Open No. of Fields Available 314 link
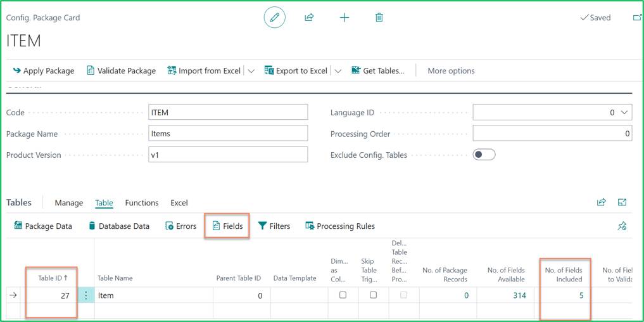Image resolution: width=644 pixels, height=322 pixels. (x=519, y=295)
